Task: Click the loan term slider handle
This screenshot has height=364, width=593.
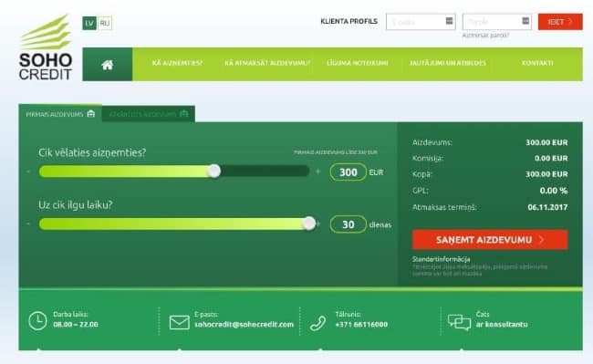Action: click(x=309, y=224)
